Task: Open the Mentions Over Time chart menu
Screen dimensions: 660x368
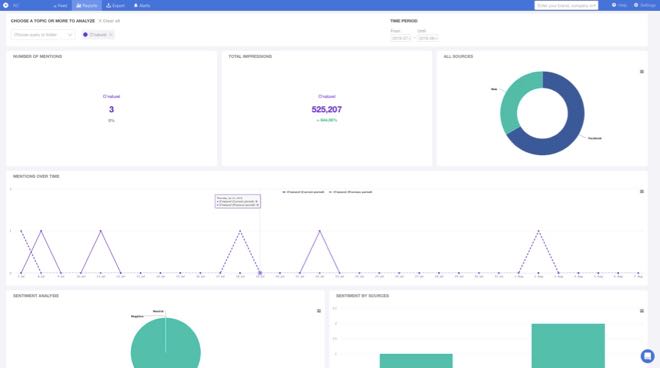Action: [x=642, y=192]
